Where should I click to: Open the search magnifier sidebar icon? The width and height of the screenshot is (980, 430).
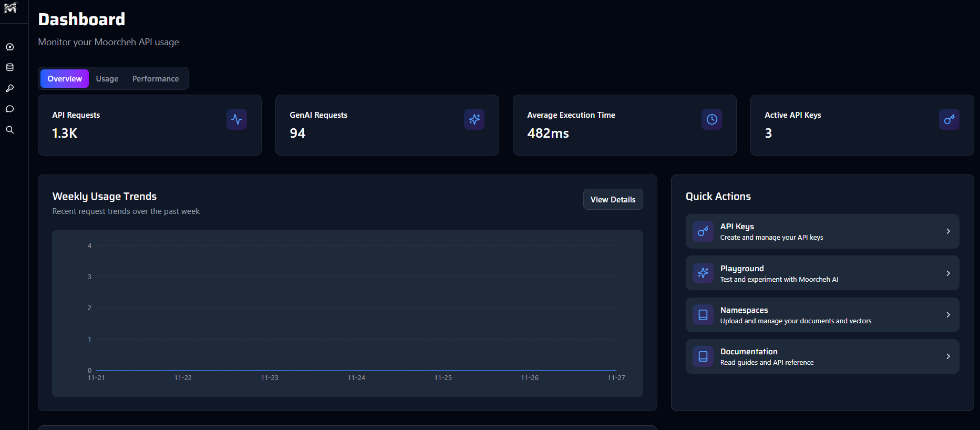10,130
